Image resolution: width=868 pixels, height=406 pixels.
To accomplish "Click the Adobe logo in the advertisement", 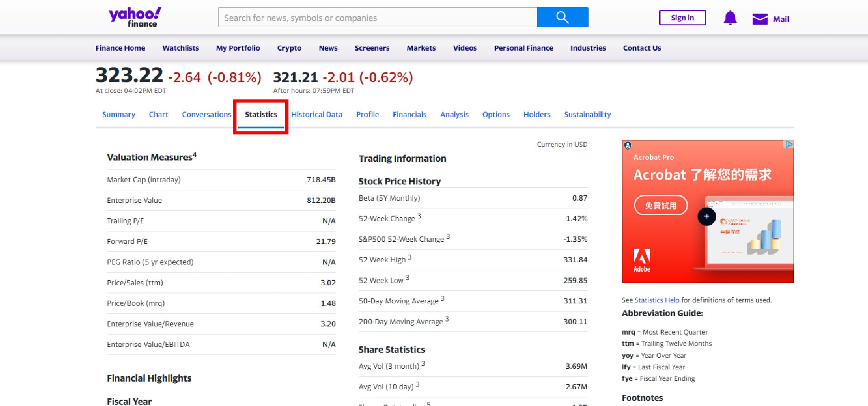I will tap(642, 260).
